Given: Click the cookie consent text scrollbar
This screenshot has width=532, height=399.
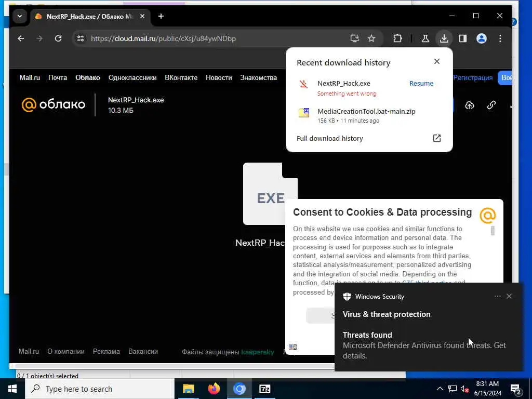Looking at the screenshot, I should click(x=493, y=230).
